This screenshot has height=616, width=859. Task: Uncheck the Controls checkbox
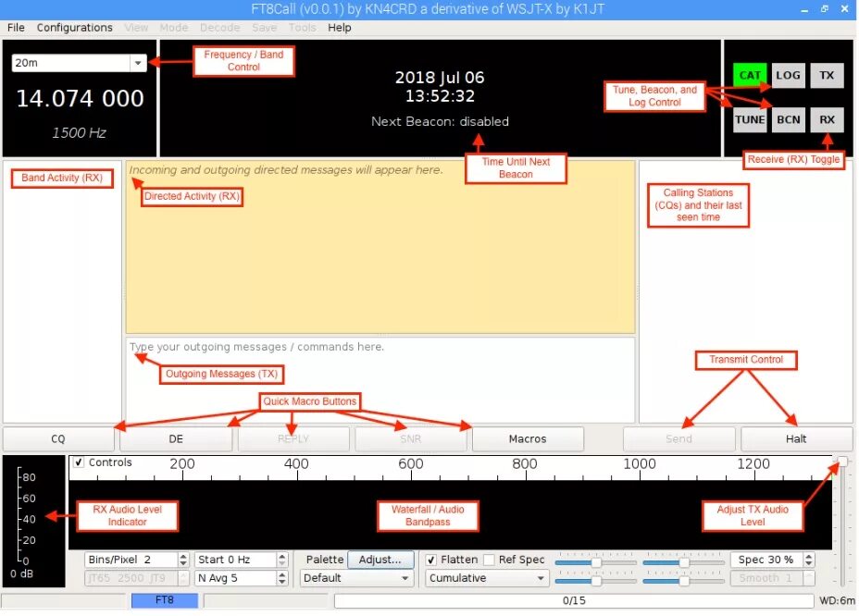79,462
